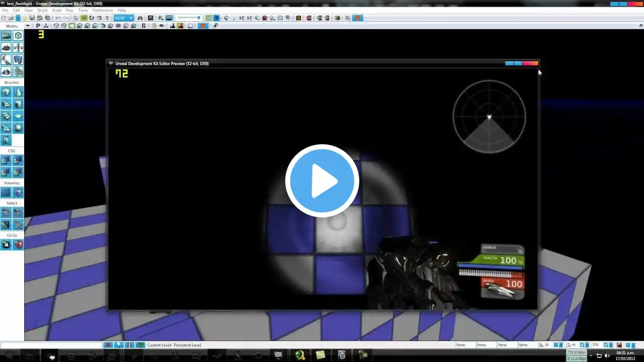Pick the Cylinder builder brush
This screenshot has width=644, height=362.
pos(18,104)
